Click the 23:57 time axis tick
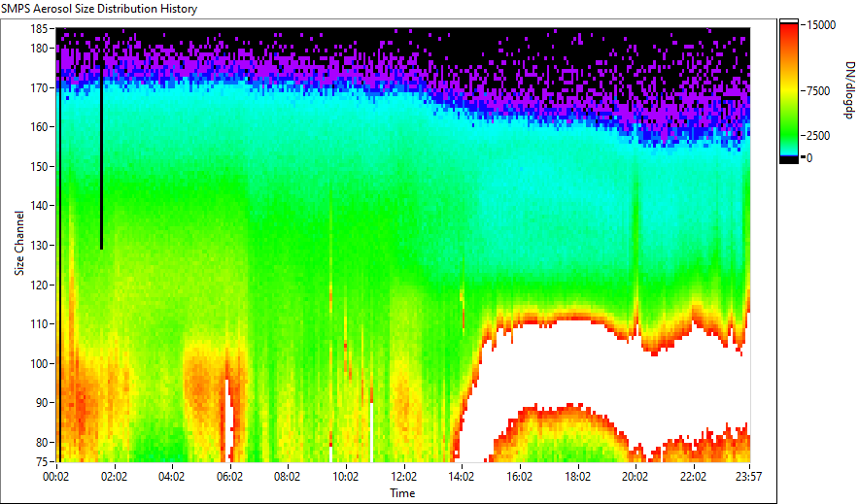859x504 pixels. tap(748, 477)
